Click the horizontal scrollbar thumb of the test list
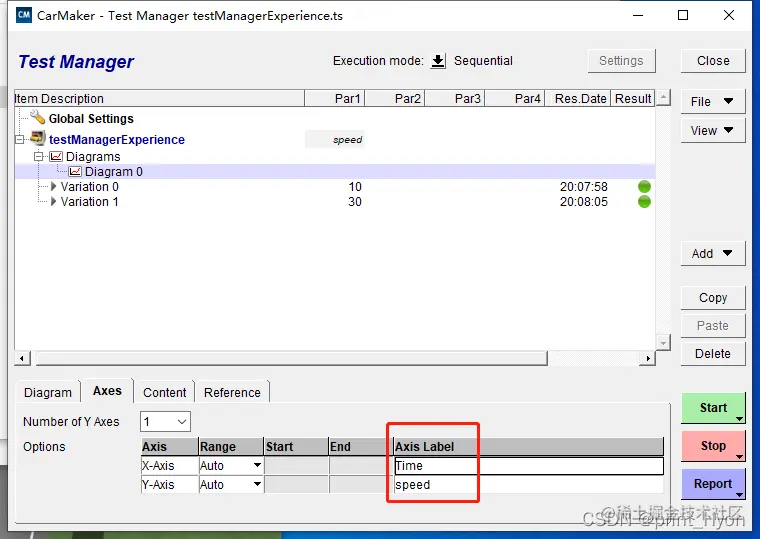This screenshot has width=760, height=539. 292,358
